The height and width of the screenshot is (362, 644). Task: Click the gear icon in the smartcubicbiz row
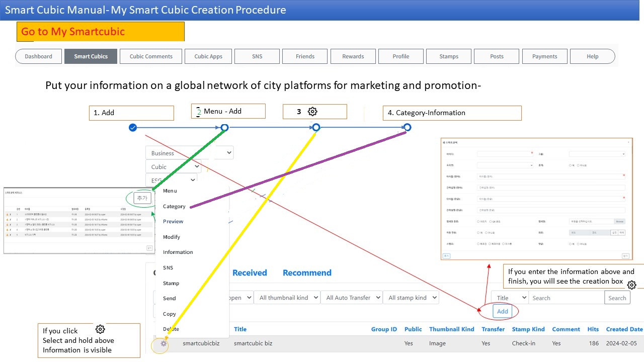[164, 344]
